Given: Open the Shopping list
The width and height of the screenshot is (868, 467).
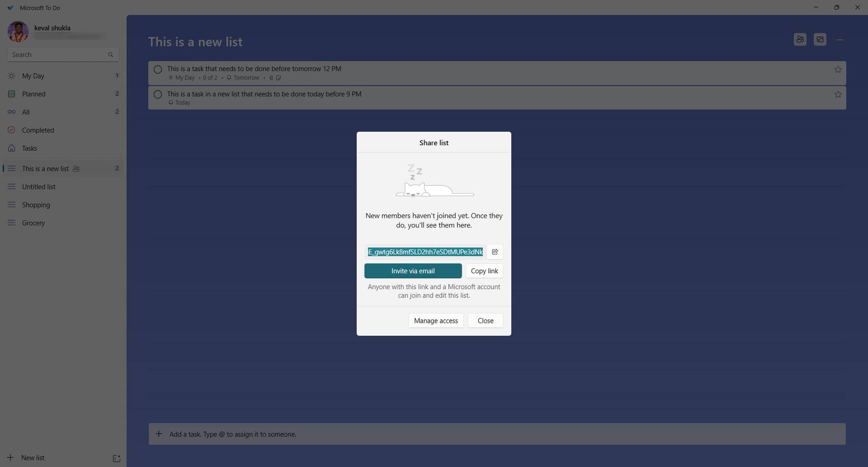Looking at the screenshot, I should coord(36,205).
